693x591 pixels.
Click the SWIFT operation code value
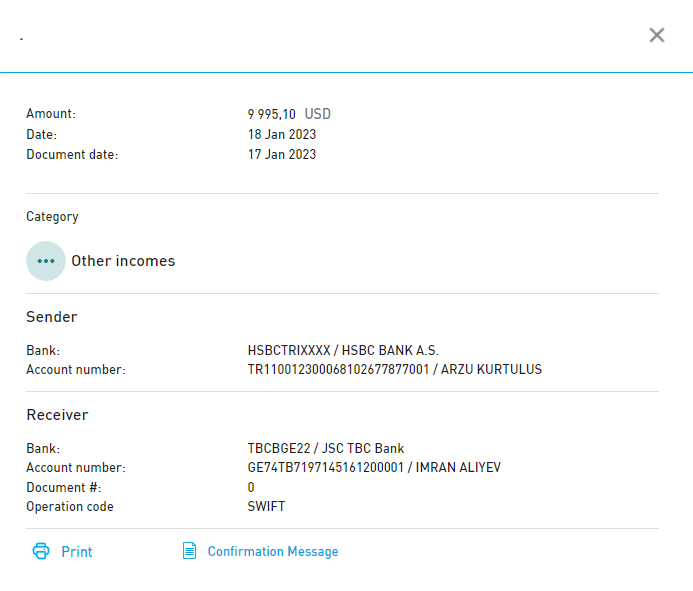[x=266, y=507]
